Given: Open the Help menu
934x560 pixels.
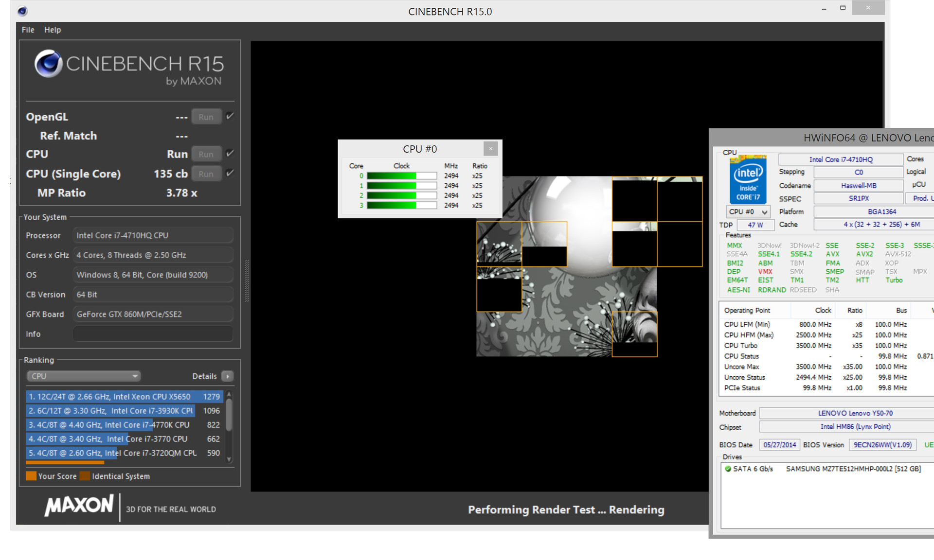Looking at the screenshot, I should (x=52, y=30).
